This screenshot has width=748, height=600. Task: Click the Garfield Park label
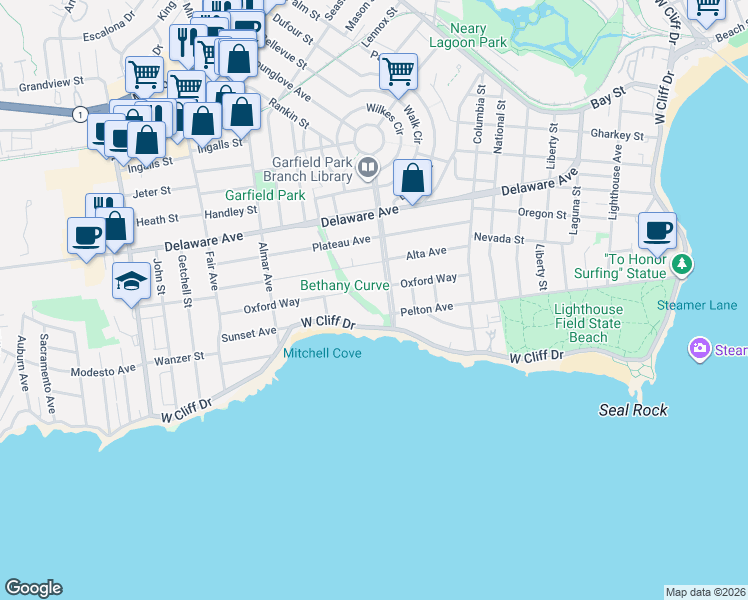pos(265,195)
